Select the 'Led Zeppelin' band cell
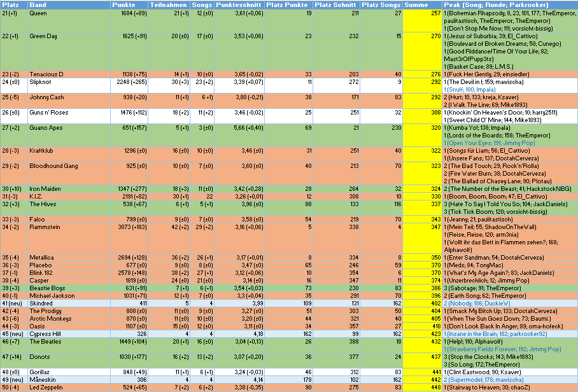The width and height of the screenshot is (578, 392). pyautogui.click(x=69, y=387)
